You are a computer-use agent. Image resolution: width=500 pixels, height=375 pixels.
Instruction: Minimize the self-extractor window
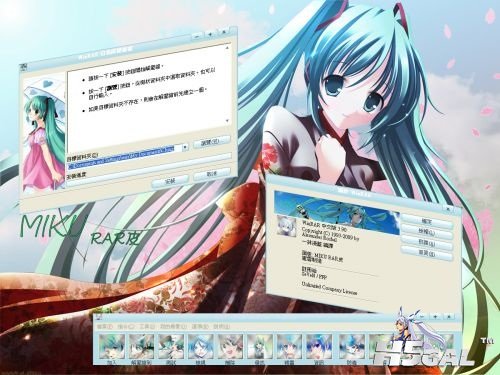(198, 36)
